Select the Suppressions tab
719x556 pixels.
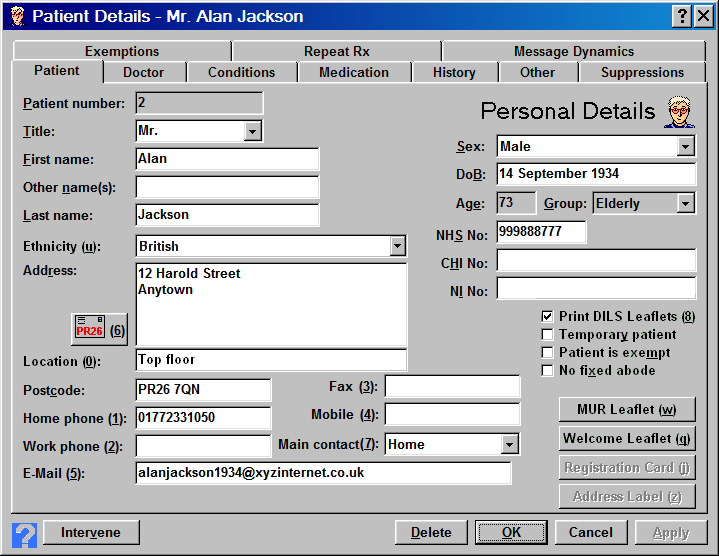[x=642, y=72]
